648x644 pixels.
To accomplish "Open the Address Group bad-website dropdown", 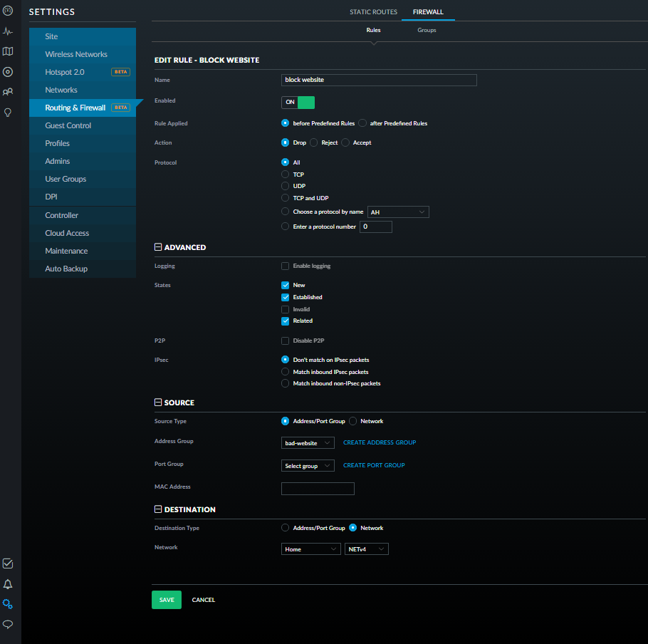I will point(308,443).
